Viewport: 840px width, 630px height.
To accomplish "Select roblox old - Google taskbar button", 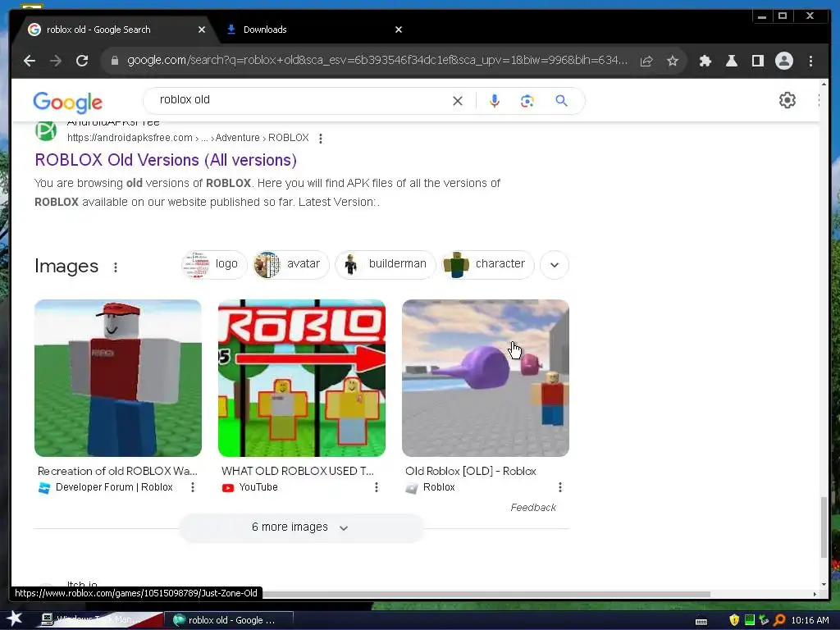I will (x=228, y=620).
